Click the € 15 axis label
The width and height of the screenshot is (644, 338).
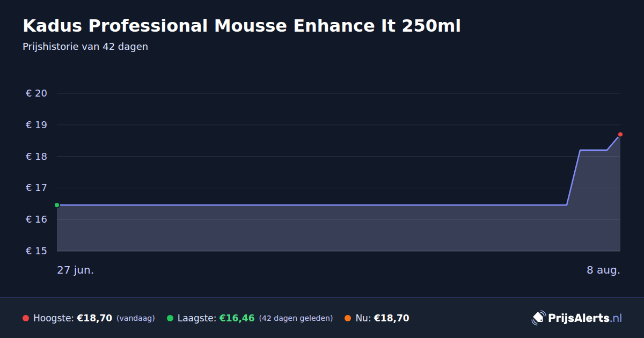[36, 251]
